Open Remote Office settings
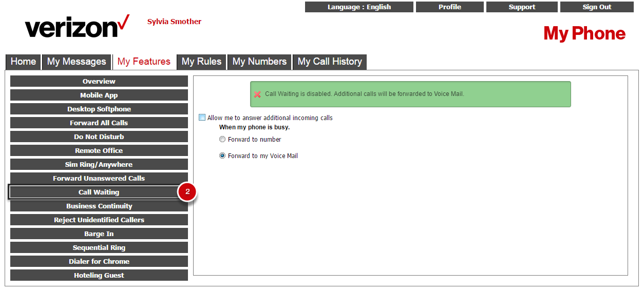Image resolution: width=644 pixels, height=291 pixels. pos(99,150)
